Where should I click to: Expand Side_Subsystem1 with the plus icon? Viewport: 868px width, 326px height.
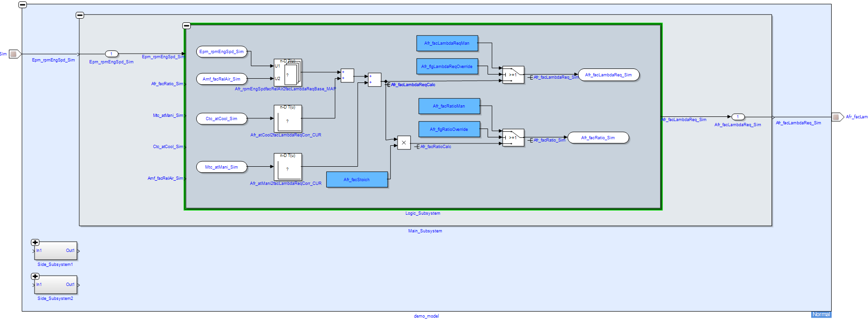35,242
